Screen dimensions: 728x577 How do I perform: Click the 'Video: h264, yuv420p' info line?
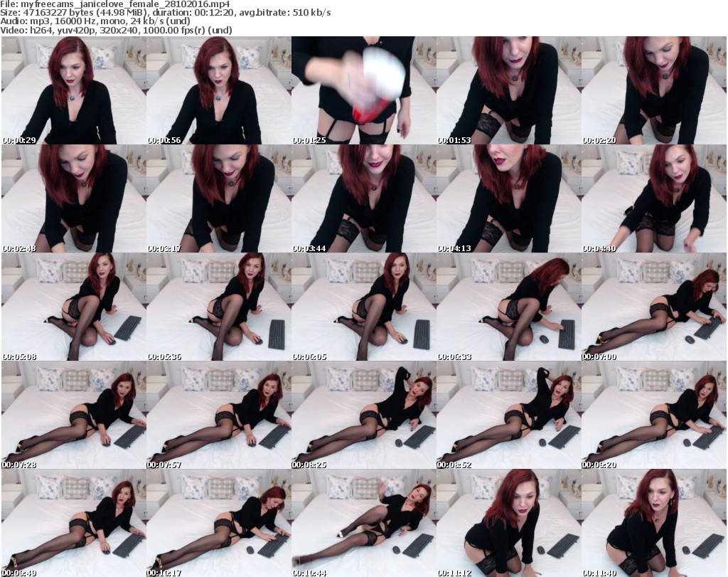click(116, 30)
